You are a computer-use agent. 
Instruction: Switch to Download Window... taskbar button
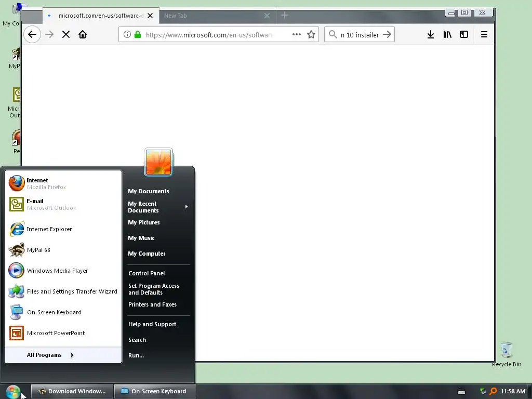[x=72, y=391]
